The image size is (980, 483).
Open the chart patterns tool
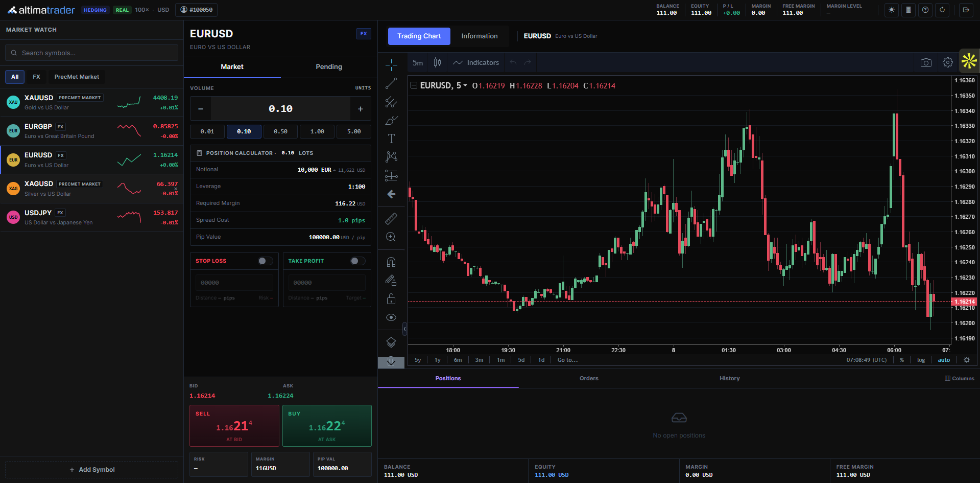tap(391, 157)
